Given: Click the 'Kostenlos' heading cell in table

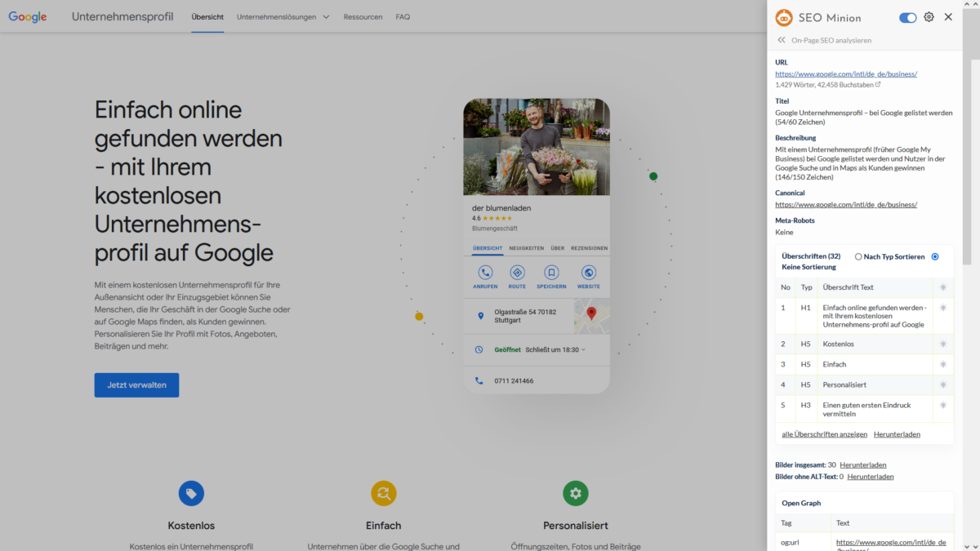Looking at the screenshot, I should tap(875, 344).
